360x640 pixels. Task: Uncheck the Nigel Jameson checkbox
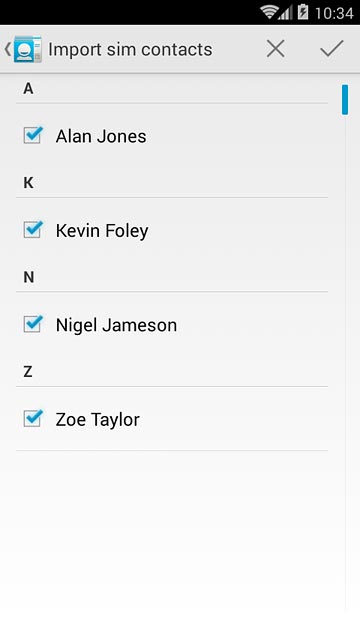33,324
